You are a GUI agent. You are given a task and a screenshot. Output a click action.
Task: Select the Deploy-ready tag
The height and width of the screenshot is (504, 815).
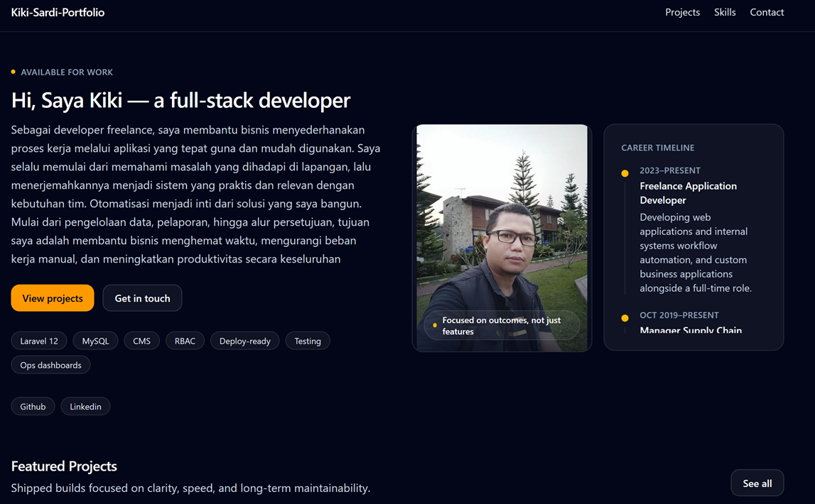(244, 341)
